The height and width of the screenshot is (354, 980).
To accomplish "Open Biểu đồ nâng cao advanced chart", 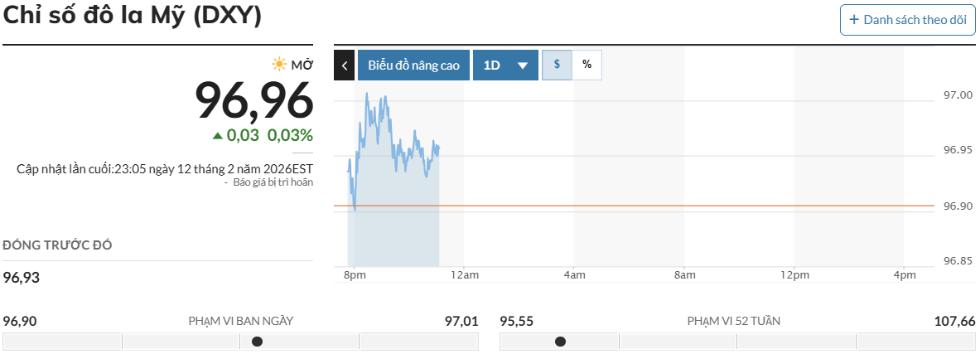I will pyautogui.click(x=413, y=65).
